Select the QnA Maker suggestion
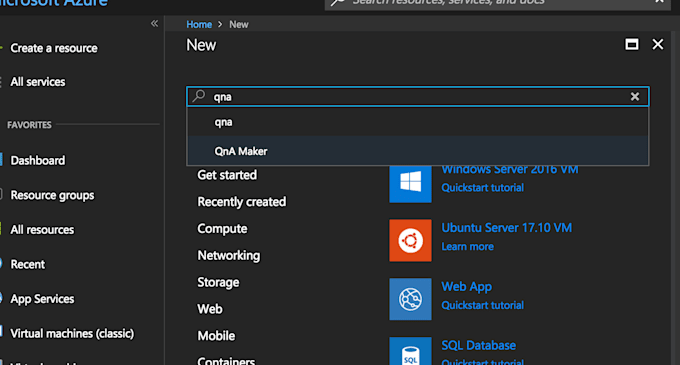This screenshot has height=365, width=680. pyautogui.click(x=418, y=151)
